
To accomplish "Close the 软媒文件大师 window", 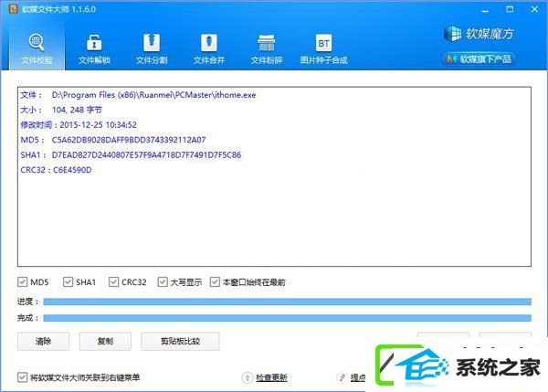I will tap(534, 9).
